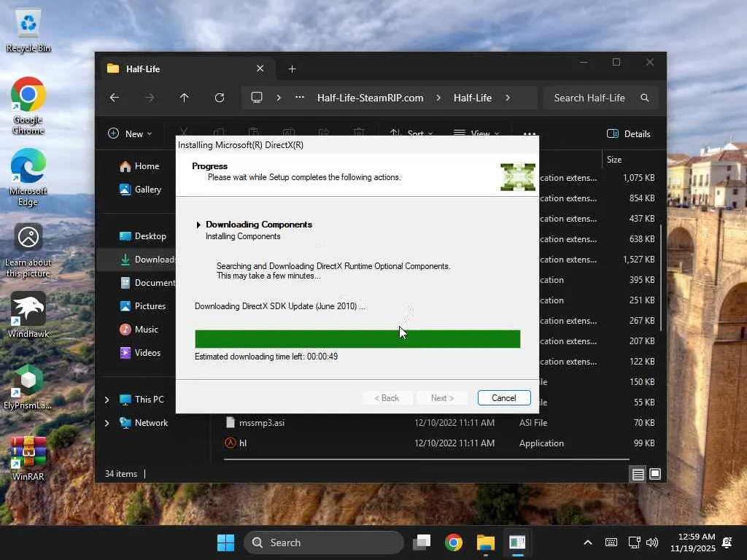Open See more options ellipsis in toolbar

tap(530, 133)
